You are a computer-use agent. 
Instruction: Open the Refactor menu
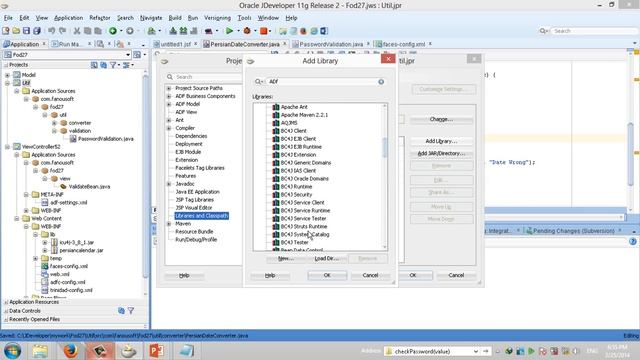point(100,18)
